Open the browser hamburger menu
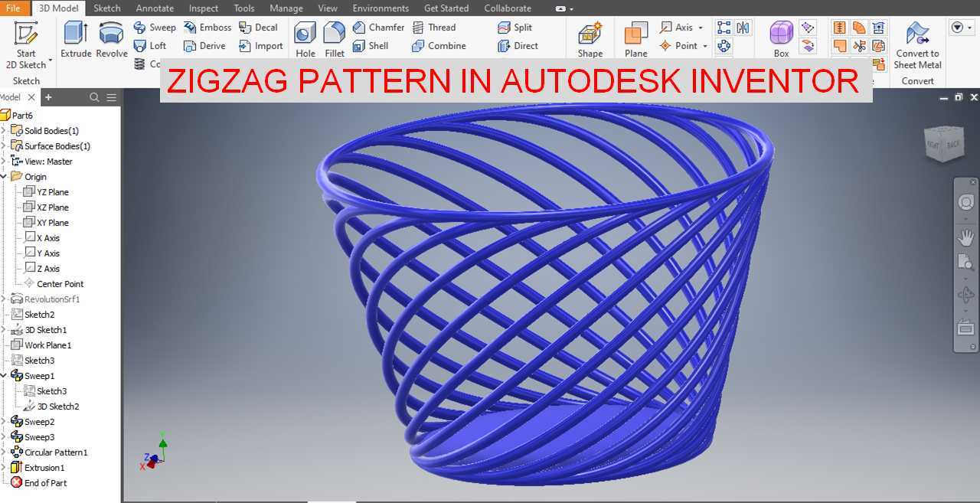Image resolution: width=980 pixels, height=503 pixels. coord(112,97)
